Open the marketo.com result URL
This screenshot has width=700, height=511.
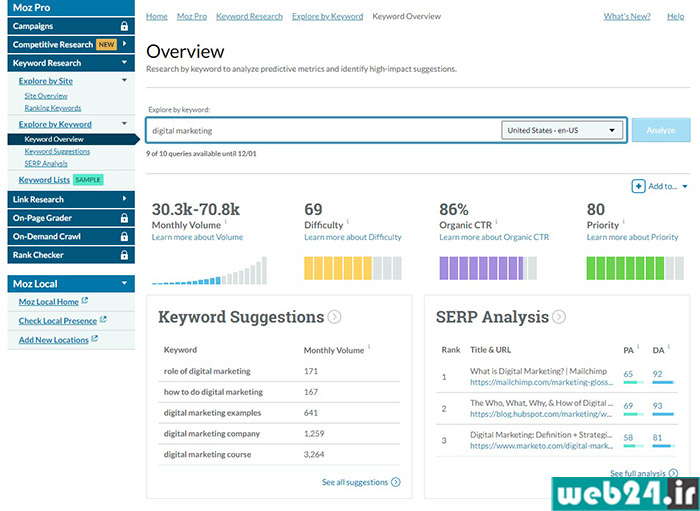[x=542, y=445]
